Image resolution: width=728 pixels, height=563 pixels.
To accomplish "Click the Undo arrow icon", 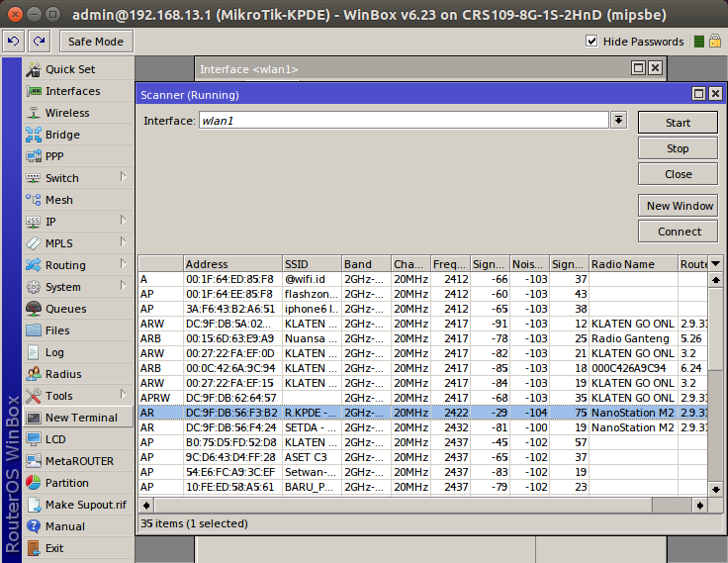I will (14, 42).
